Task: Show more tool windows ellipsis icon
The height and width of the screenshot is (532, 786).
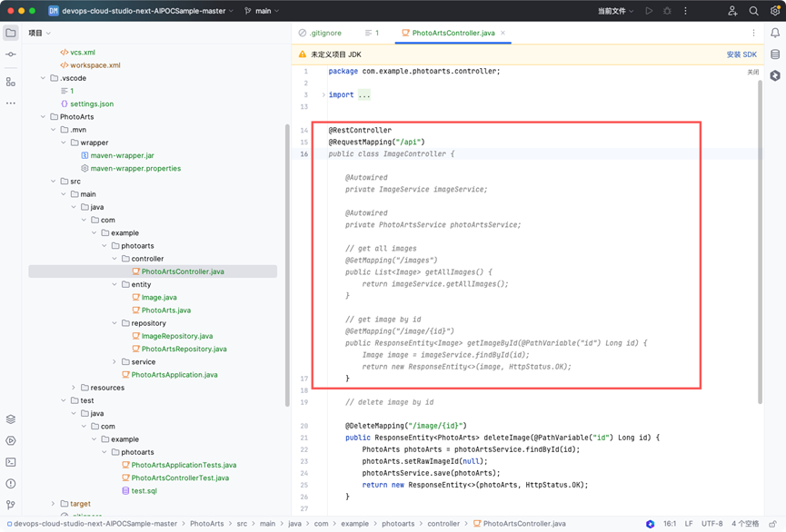Action: pos(11,103)
